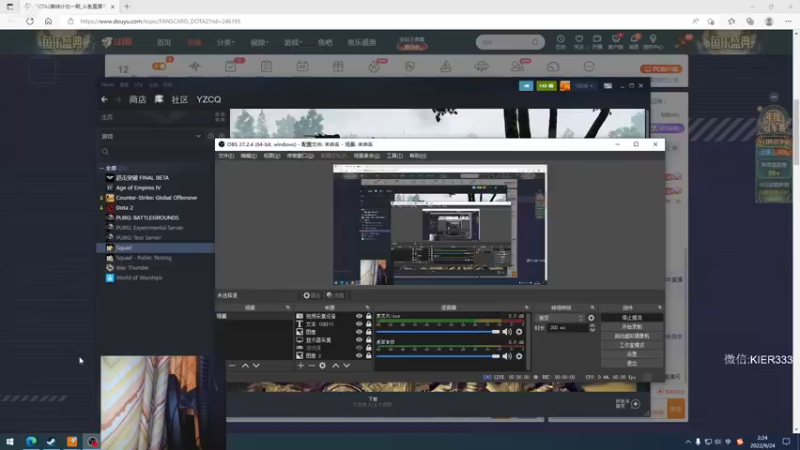This screenshot has height=450, width=800.
Task: Toggle lock on 图像 2 source
Action: pyautogui.click(x=368, y=356)
